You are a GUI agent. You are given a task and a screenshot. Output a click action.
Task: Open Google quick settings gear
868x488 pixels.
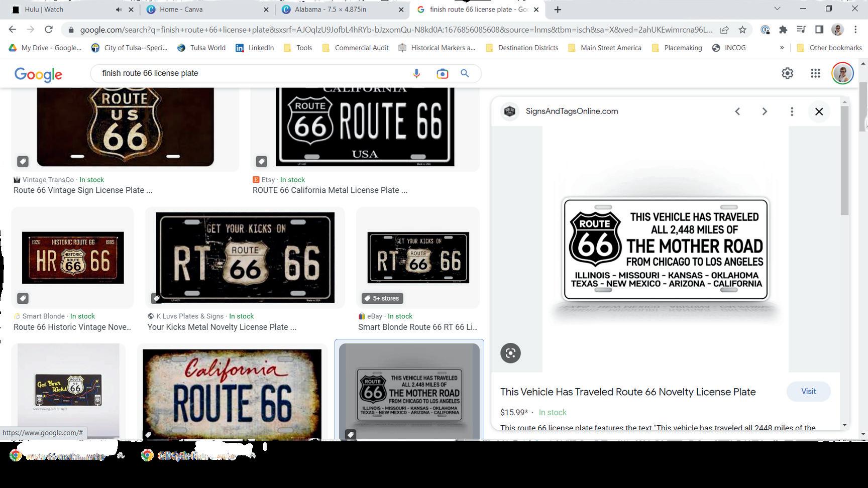point(787,73)
